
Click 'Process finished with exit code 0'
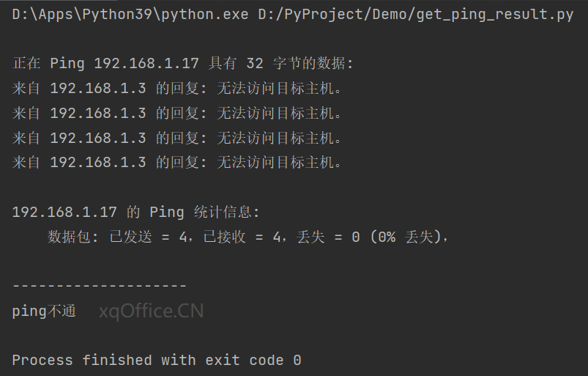tap(157, 360)
